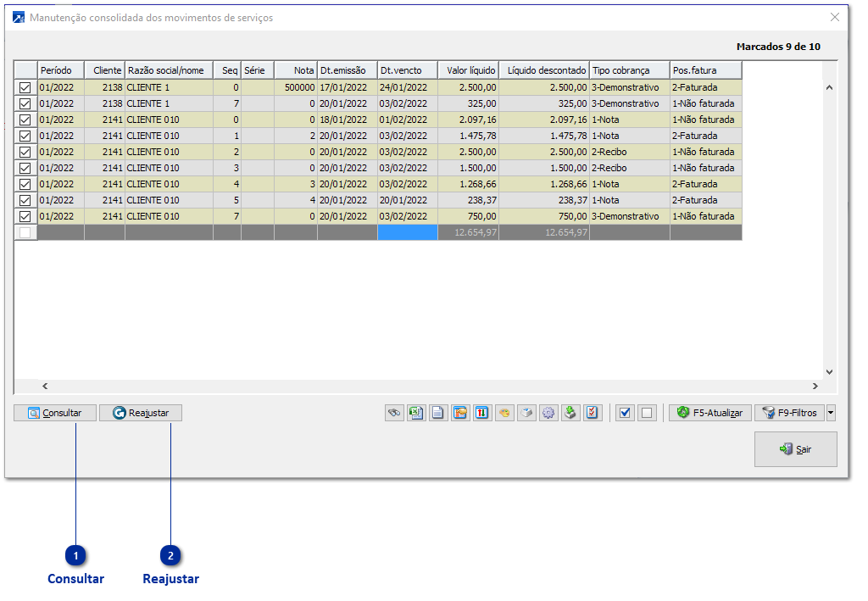Image resolution: width=868 pixels, height=601 pixels.
Task: Uncheck the row with value 1.500,00
Action: pyautogui.click(x=25, y=168)
